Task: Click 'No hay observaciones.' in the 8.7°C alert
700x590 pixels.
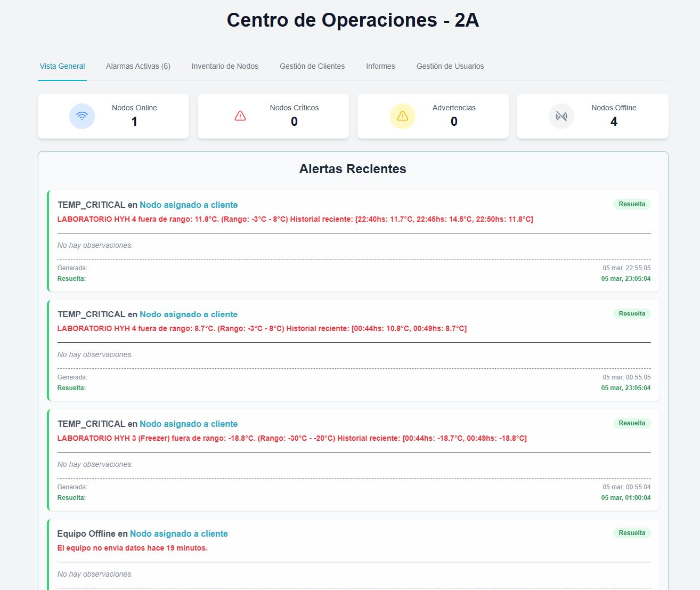Action: click(x=95, y=354)
